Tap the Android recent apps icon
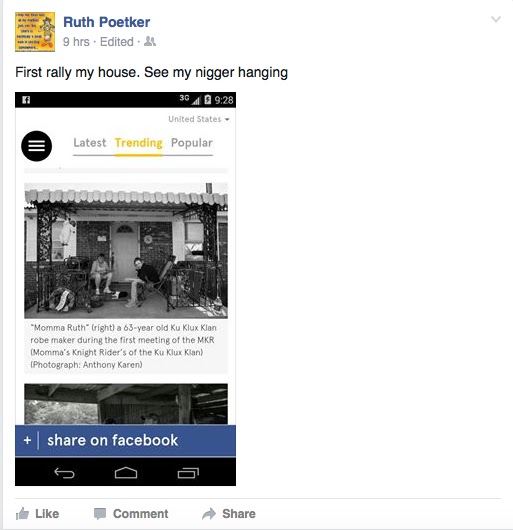This screenshot has height=530, width=513. click(188, 473)
